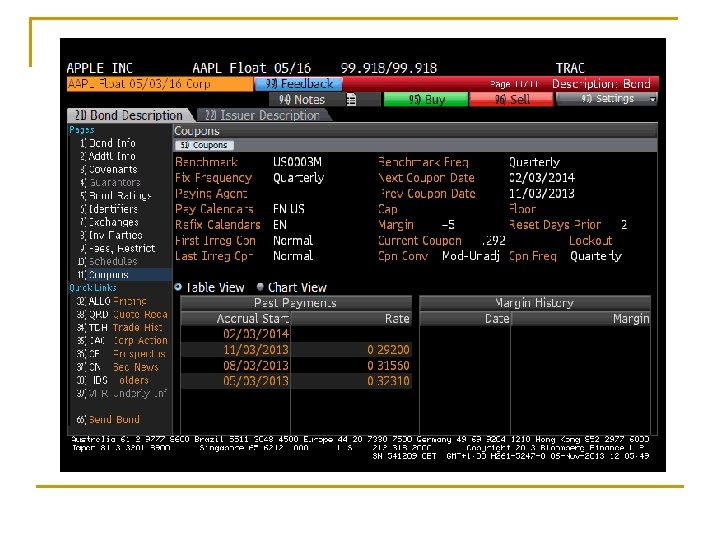Open Bond Info page

point(108,143)
